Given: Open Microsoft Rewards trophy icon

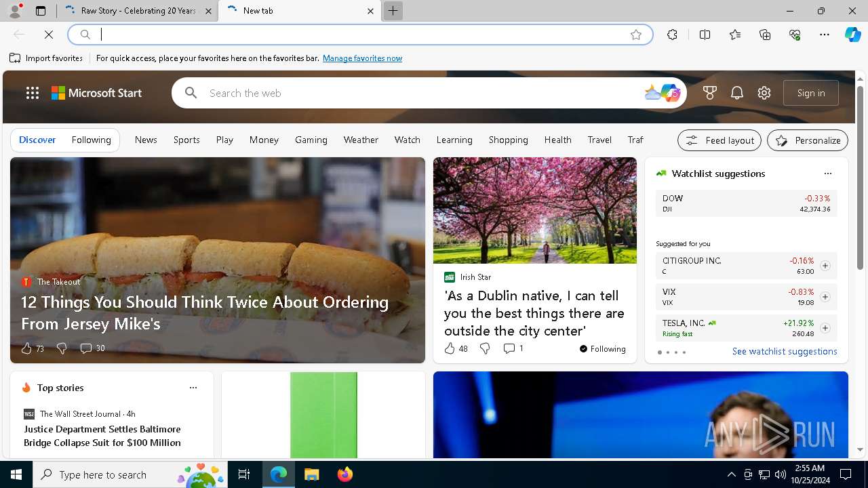Looking at the screenshot, I should (x=710, y=93).
